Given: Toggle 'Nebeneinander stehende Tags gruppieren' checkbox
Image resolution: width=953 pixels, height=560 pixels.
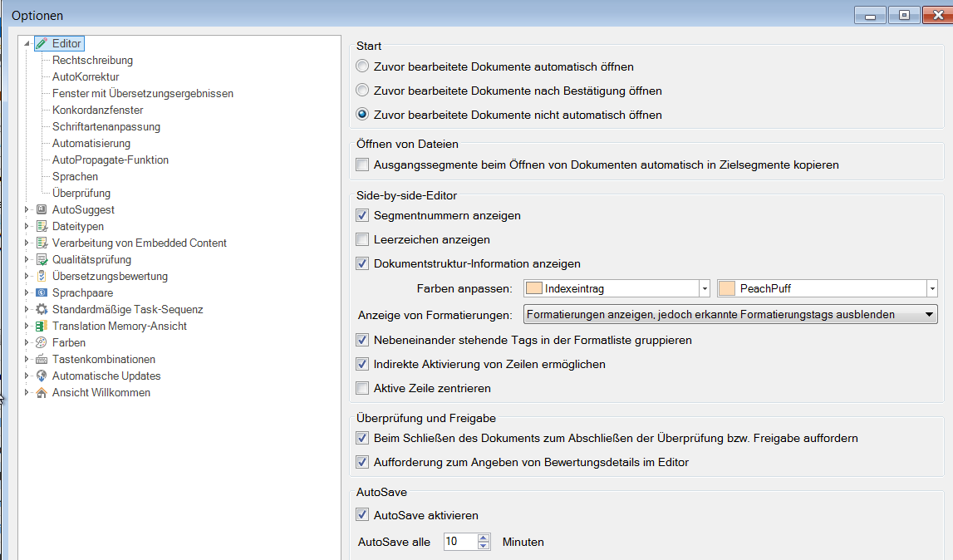Looking at the screenshot, I should 362,340.
